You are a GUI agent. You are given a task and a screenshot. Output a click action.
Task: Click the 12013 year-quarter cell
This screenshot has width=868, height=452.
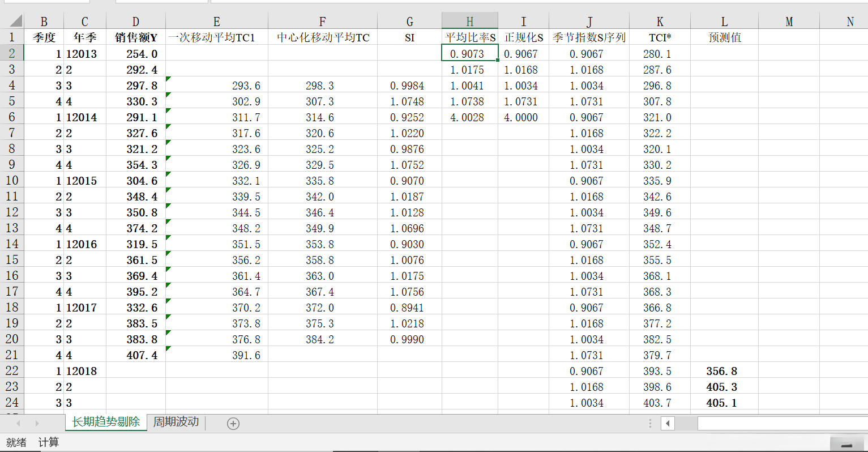click(x=85, y=53)
